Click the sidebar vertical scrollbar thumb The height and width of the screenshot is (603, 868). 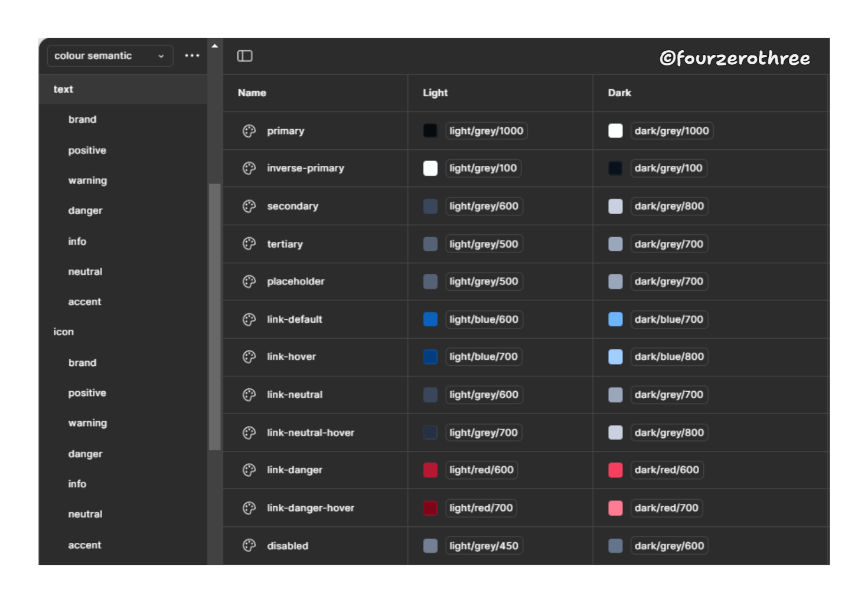click(215, 317)
